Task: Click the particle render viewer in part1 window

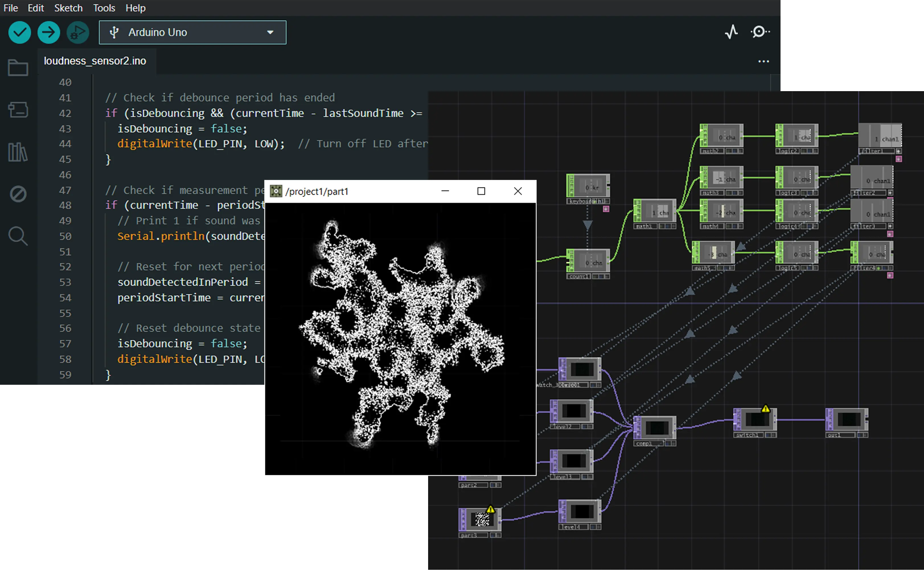Action: tap(401, 338)
